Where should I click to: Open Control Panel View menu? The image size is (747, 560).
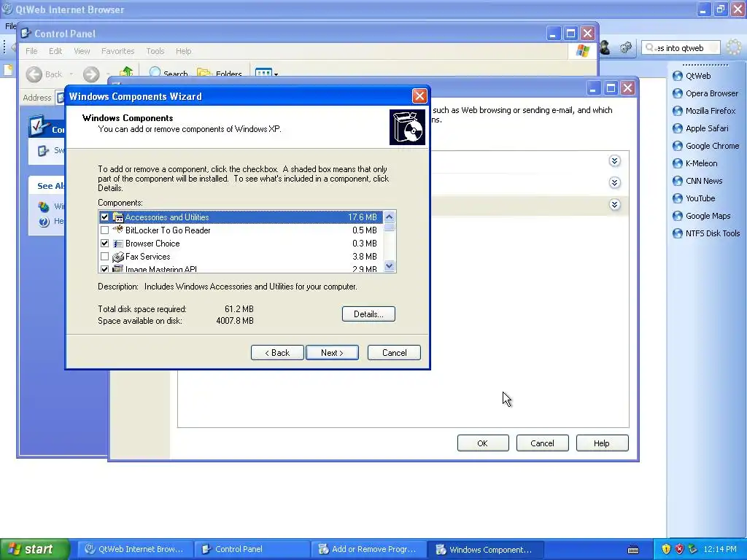pos(82,51)
